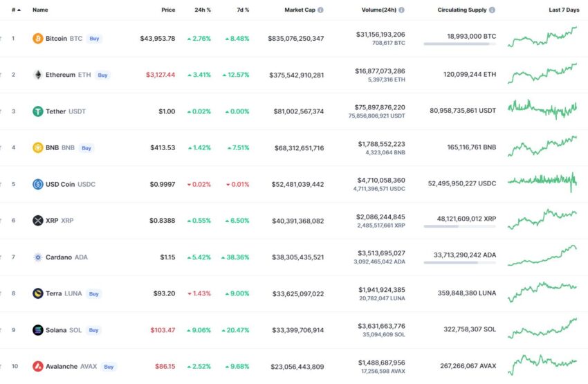The width and height of the screenshot is (588, 384).
Task: Click the Buy button next to Ethereum
Action: (x=102, y=75)
